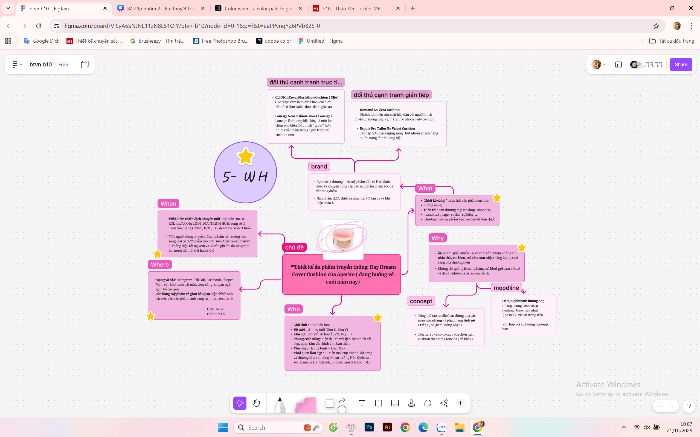Select the "chủ đề" red label
The height and width of the screenshot is (437, 700).
coord(294,247)
